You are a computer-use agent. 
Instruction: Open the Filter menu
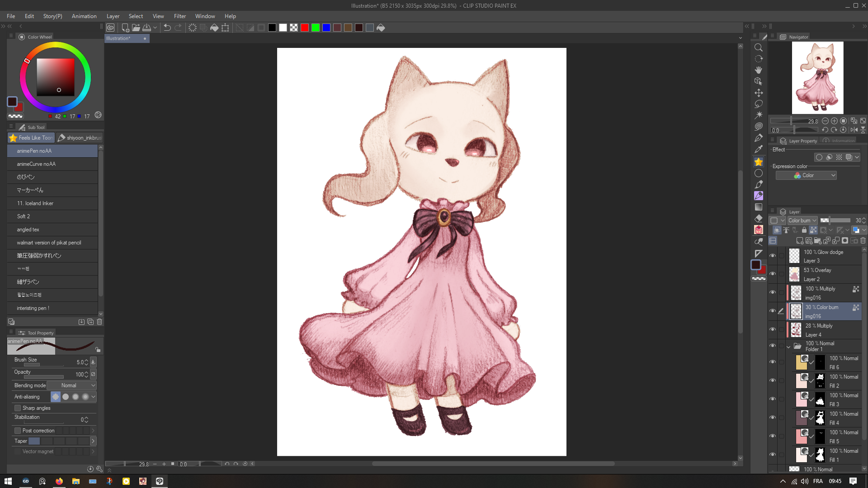180,16
